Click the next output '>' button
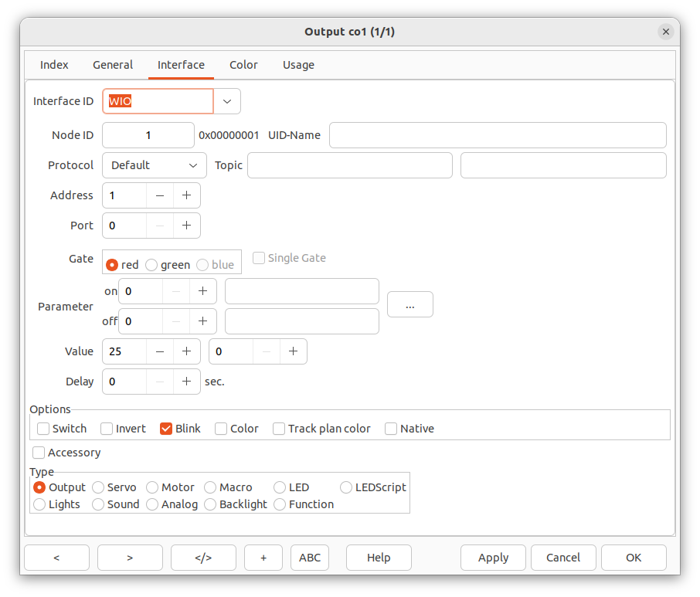Image resolution: width=700 pixels, height=597 pixels. coord(130,558)
